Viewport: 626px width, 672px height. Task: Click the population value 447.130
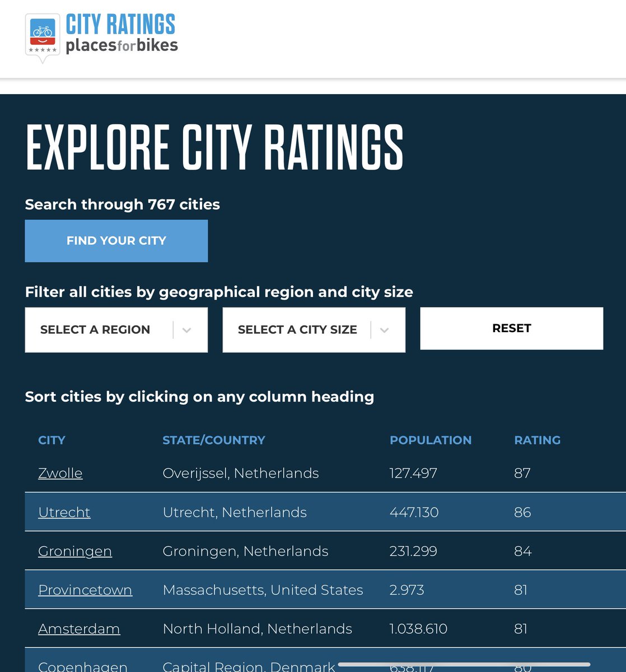(x=414, y=512)
